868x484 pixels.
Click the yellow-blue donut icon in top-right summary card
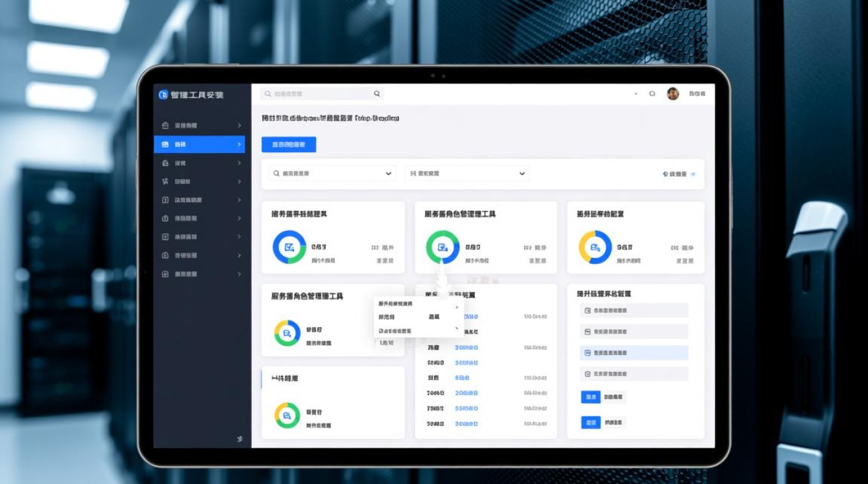click(x=595, y=247)
